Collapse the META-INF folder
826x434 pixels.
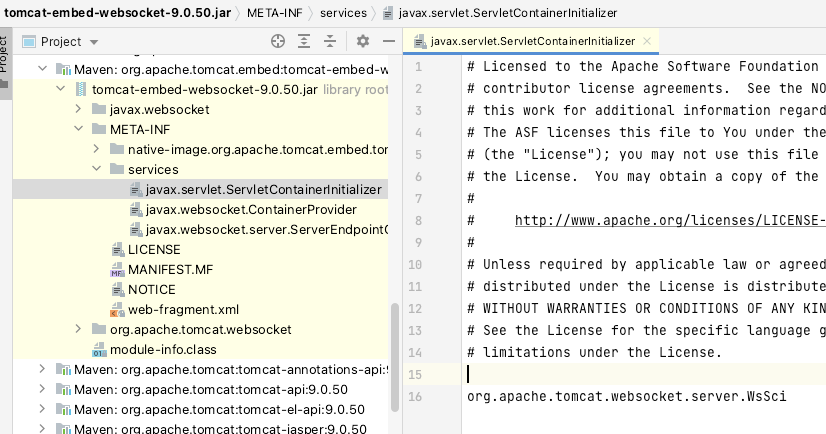click(x=79, y=130)
